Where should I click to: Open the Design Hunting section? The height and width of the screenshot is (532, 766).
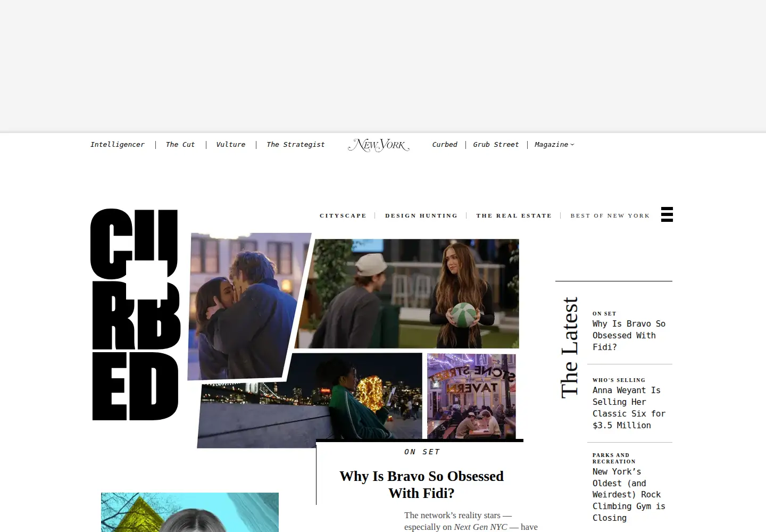[421, 215]
